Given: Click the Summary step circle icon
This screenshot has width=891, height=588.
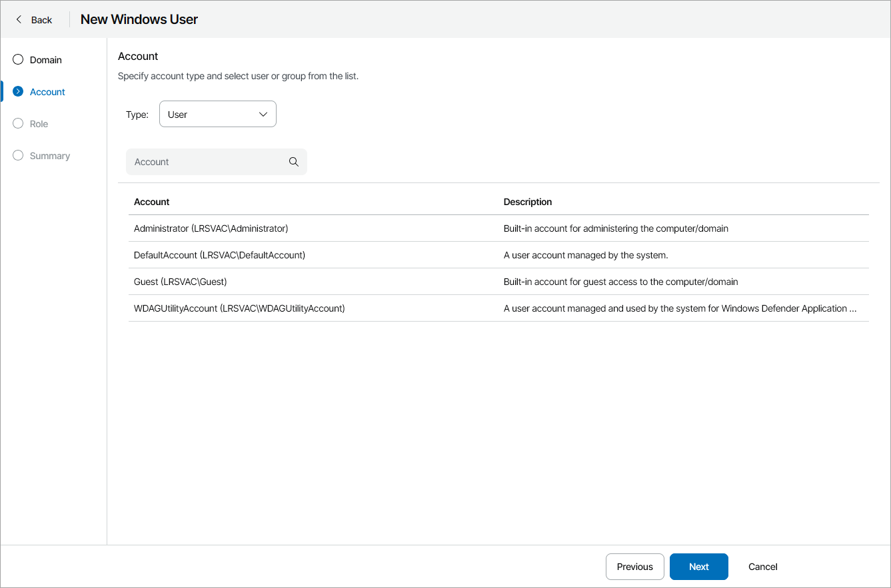Looking at the screenshot, I should pos(18,156).
